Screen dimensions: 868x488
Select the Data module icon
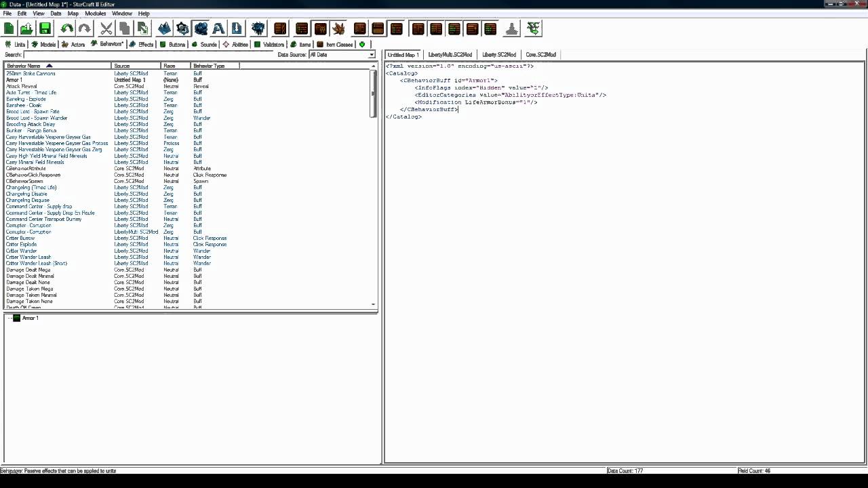[201, 28]
